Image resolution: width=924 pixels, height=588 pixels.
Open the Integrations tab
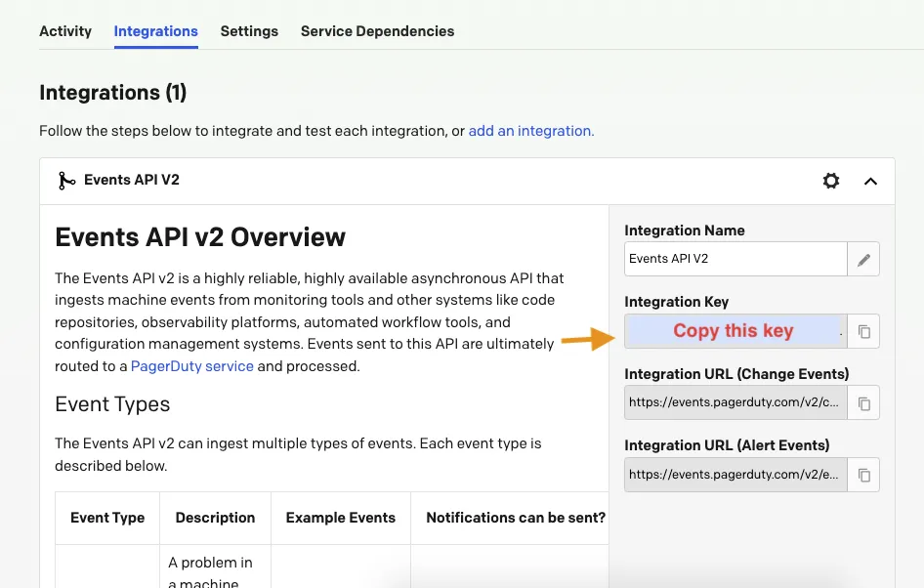[x=155, y=31]
